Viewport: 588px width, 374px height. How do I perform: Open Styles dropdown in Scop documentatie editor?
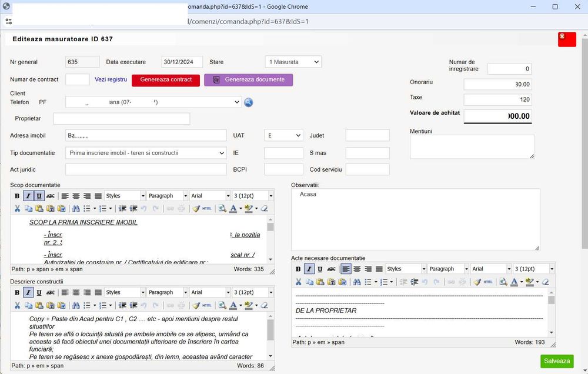(x=125, y=196)
